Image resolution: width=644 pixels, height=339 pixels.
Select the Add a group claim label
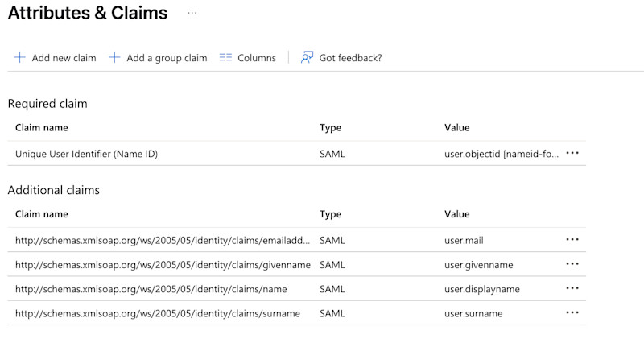pos(167,58)
